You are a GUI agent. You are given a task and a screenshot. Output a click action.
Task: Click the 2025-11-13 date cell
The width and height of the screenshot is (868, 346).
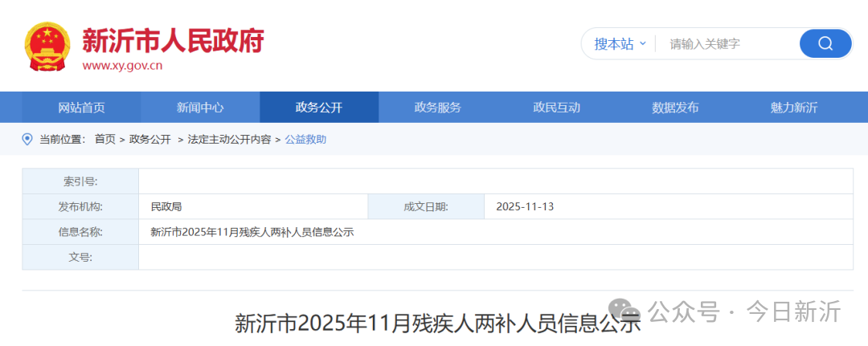(525, 207)
